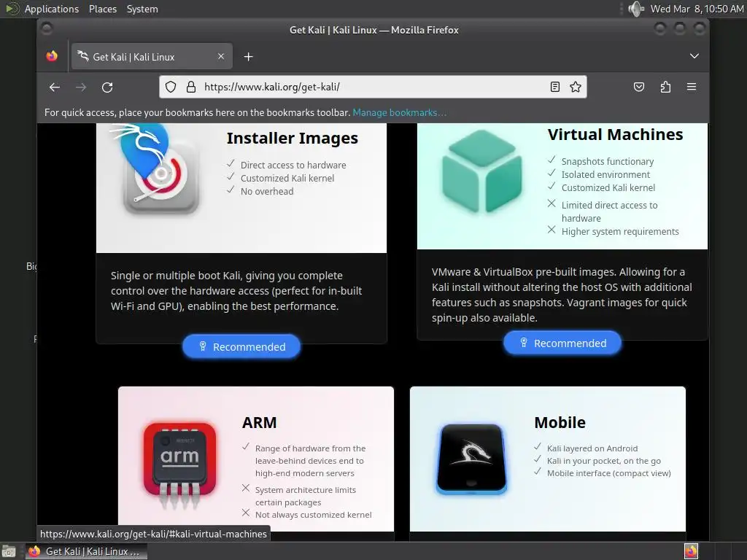This screenshot has width=747, height=560.
Task: Close the Get Kali | Kali Linux tab
Action: tap(221, 56)
